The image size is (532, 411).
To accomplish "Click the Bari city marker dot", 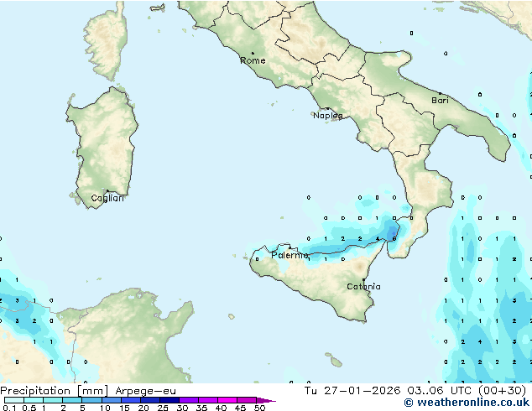I will coord(440,93).
